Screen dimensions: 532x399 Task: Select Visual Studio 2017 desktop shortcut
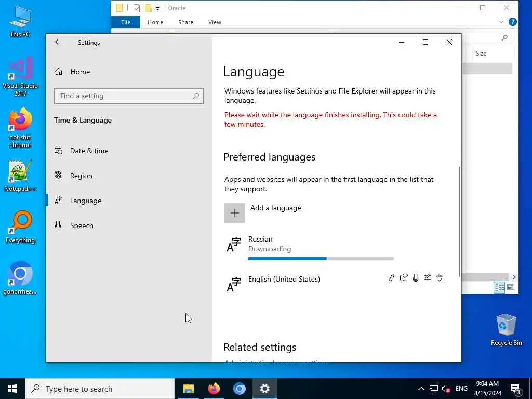pos(20,76)
